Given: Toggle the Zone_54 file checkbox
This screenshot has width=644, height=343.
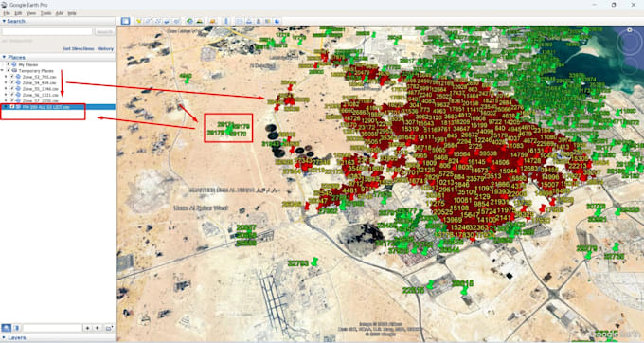Looking at the screenshot, I should click(12, 82).
